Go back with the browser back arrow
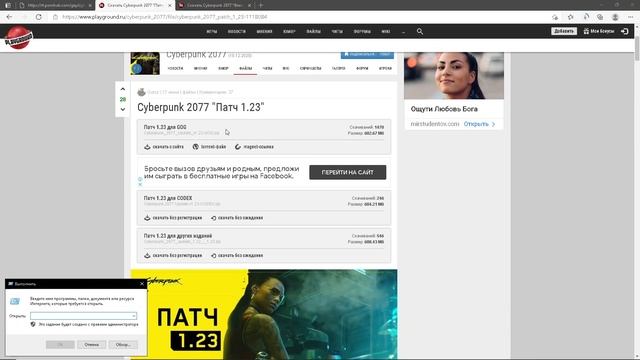Screen dimensions: 640x360 click(x=9, y=17)
